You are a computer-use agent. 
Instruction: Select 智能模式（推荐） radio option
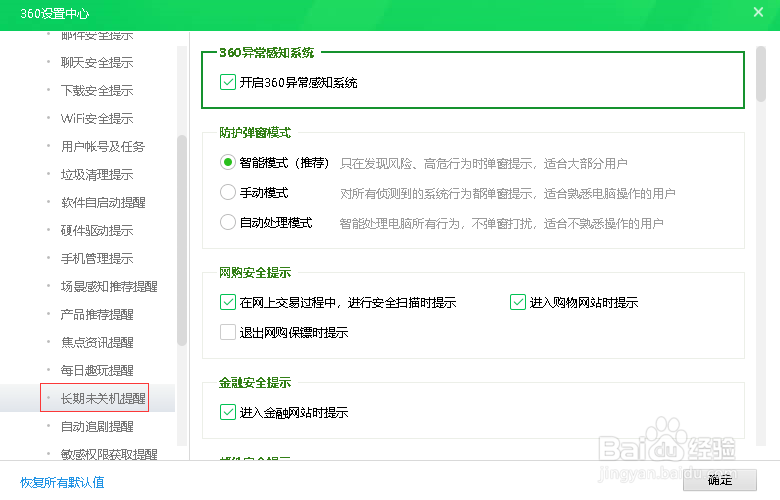click(227, 163)
